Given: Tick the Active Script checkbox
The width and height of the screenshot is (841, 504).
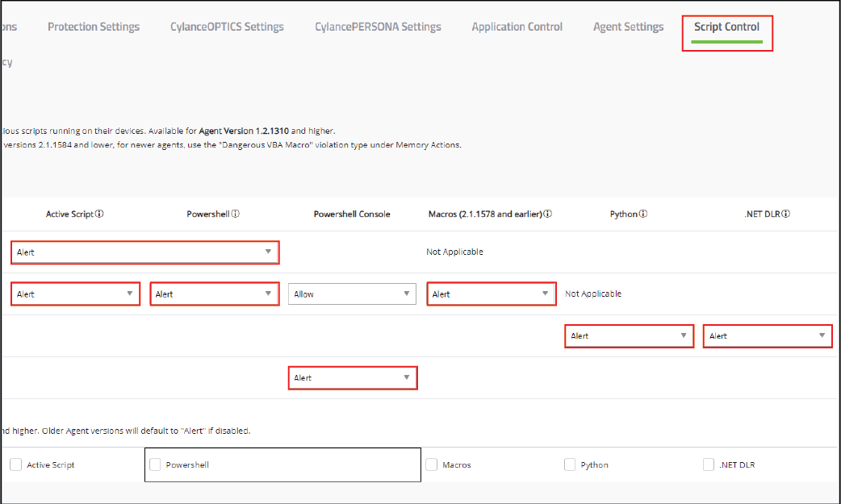Looking at the screenshot, I should [16, 464].
